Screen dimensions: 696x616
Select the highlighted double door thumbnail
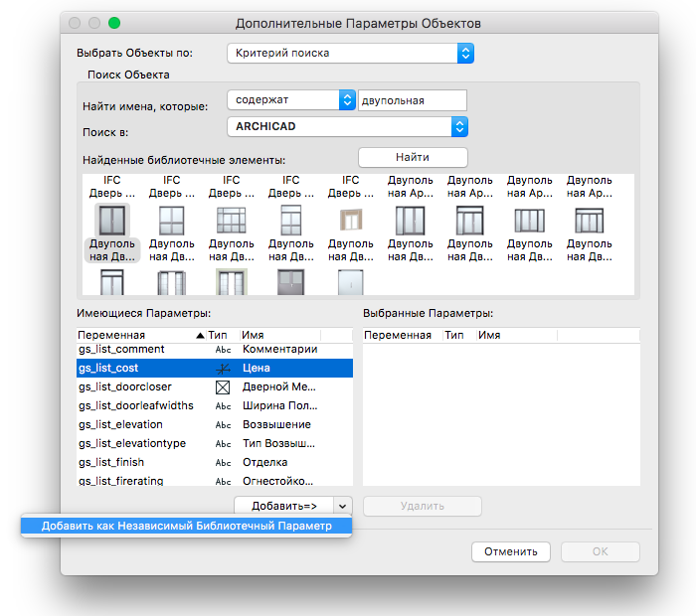point(111,220)
